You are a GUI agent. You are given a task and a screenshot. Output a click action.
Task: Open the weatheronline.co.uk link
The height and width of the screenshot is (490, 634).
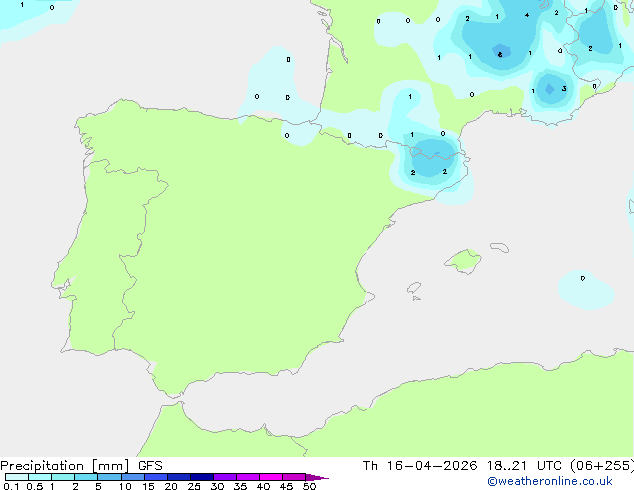pos(550,481)
